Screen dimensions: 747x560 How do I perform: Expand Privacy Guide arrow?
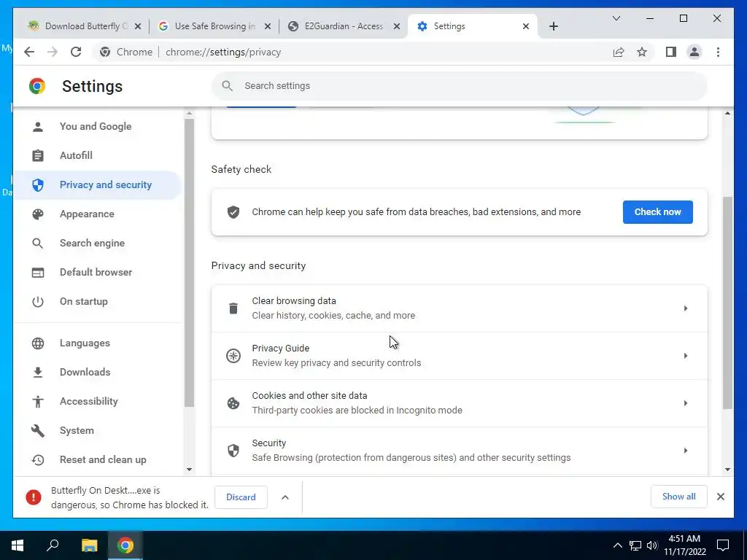point(686,356)
